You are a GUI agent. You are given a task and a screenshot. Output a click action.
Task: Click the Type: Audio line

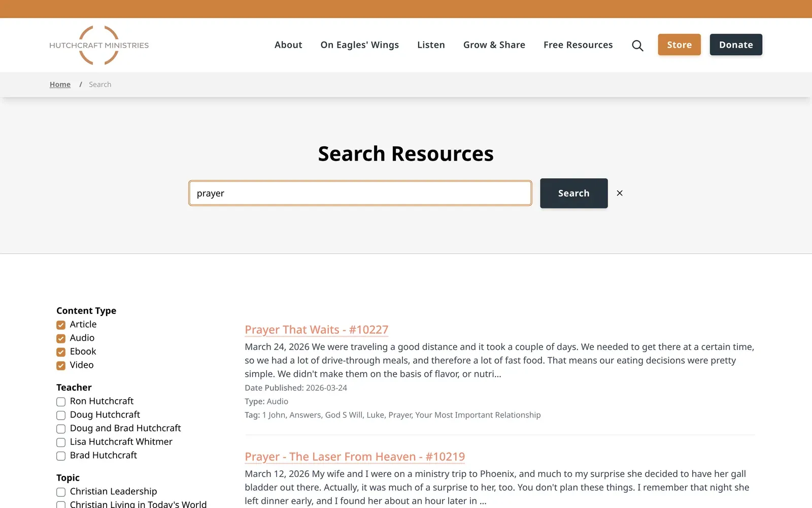click(x=266, y=401)
